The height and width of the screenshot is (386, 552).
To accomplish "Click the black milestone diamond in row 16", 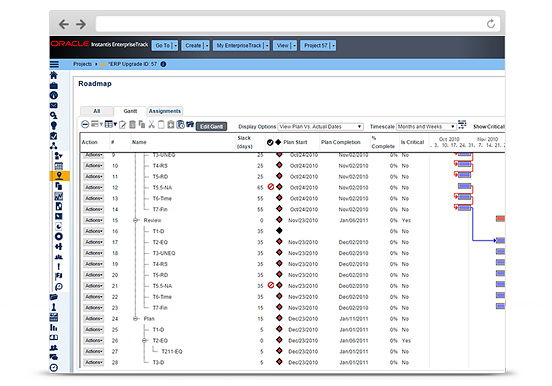I will click(279, 231).
